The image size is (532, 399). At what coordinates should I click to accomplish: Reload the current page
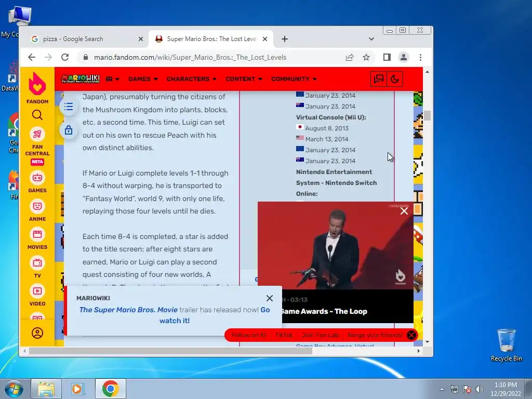[65, 57]
